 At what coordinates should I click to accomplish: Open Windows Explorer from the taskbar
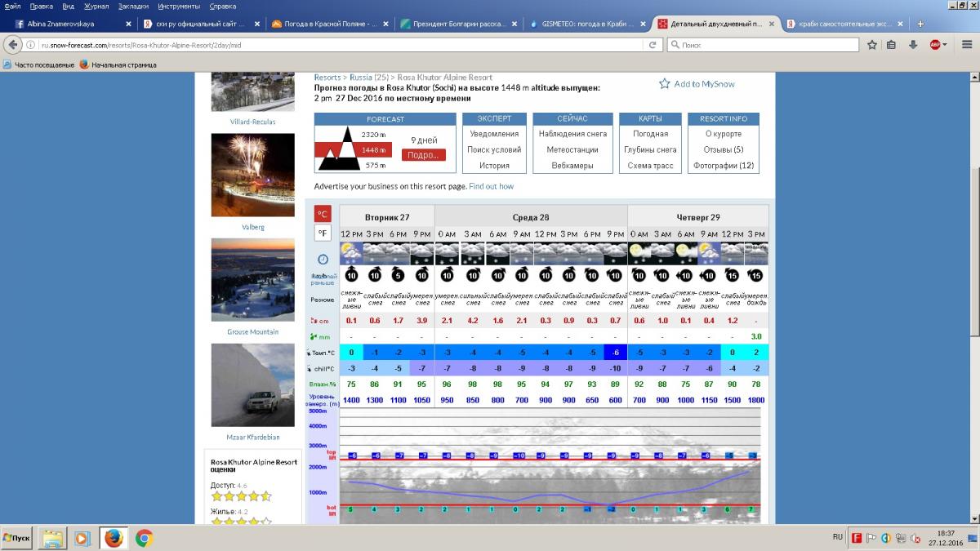pos(53,538)
